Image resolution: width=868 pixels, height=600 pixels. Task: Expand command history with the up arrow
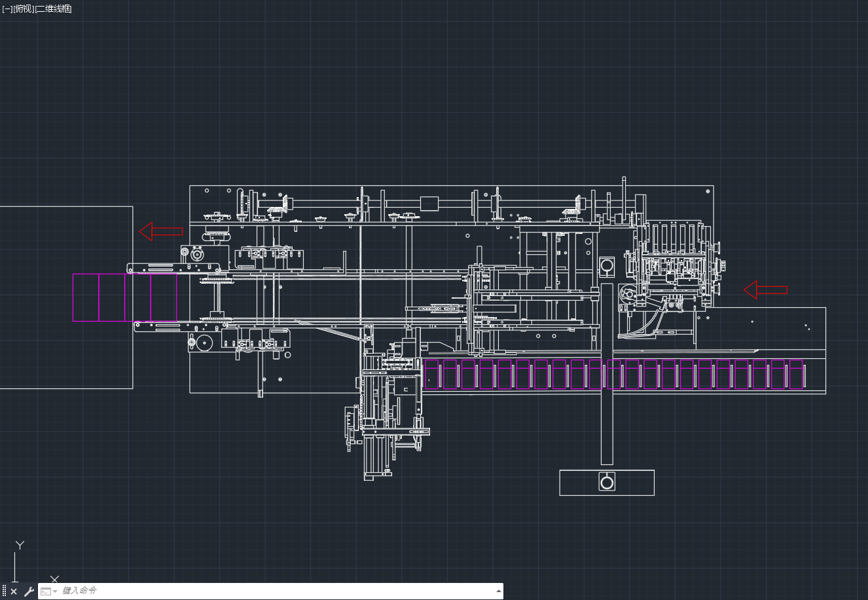[x=499, y=591]
